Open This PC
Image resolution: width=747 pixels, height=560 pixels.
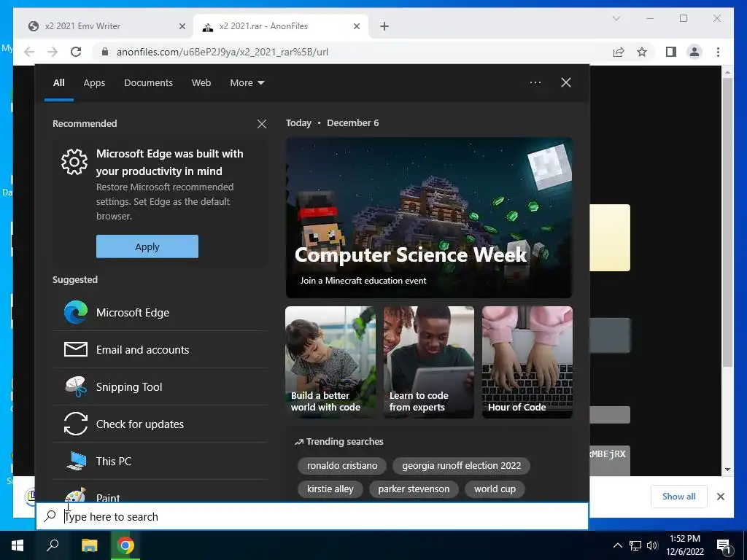(160, 461)
